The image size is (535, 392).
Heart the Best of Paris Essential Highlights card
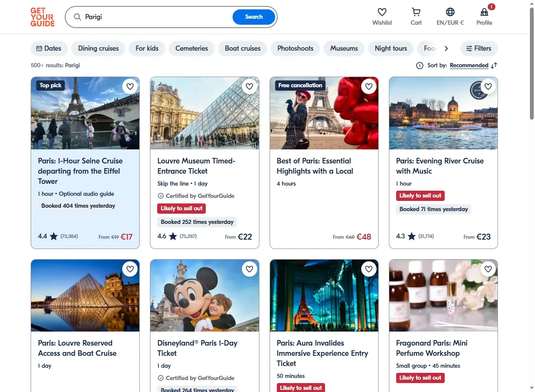pyautogui.click(x=369, y=86)
